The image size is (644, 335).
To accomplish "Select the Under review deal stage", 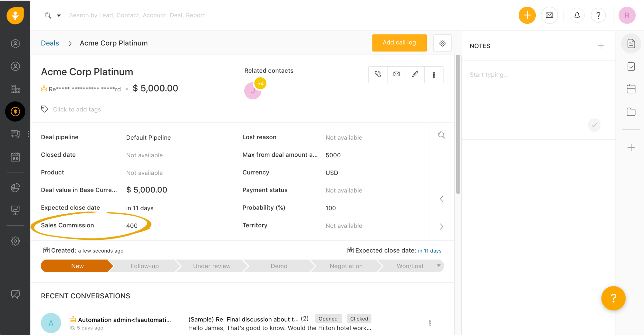I will click(212, 266).
